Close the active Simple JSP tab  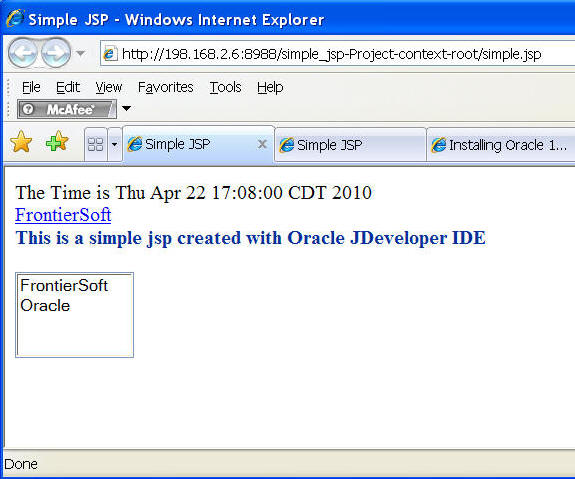tap(262, 144)
